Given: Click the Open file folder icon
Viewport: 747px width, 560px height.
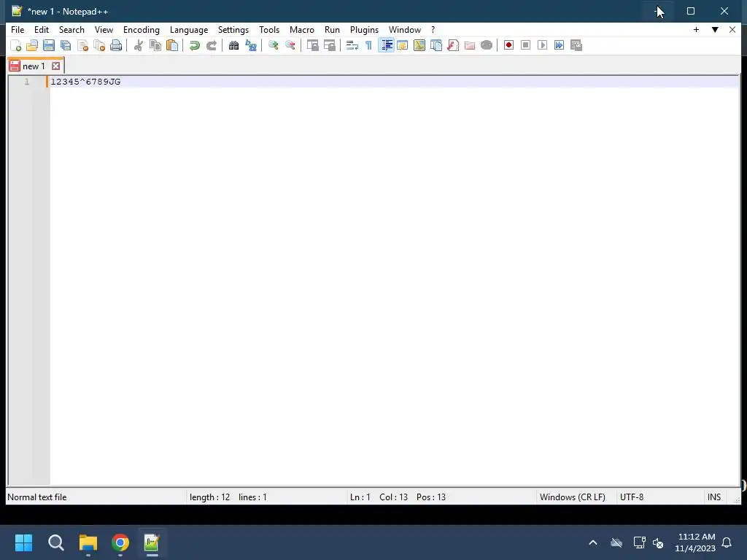Looking at the screenshot, I should (32, 45).
